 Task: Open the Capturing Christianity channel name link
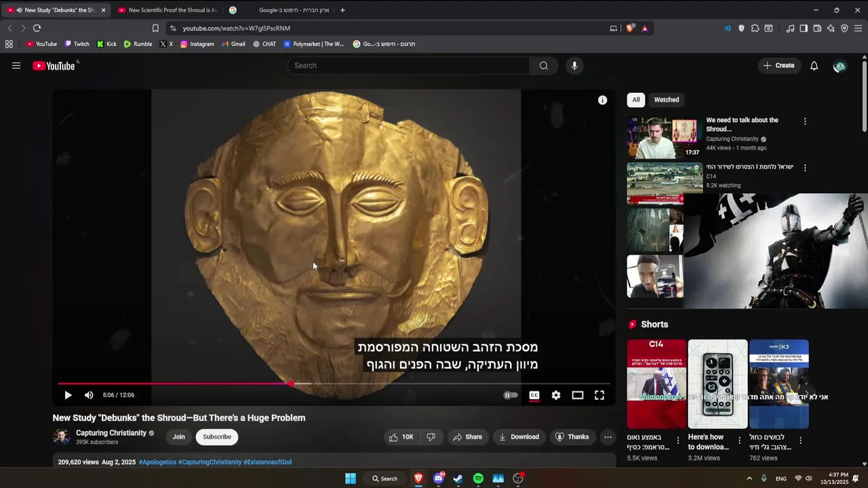coord(111,433)
